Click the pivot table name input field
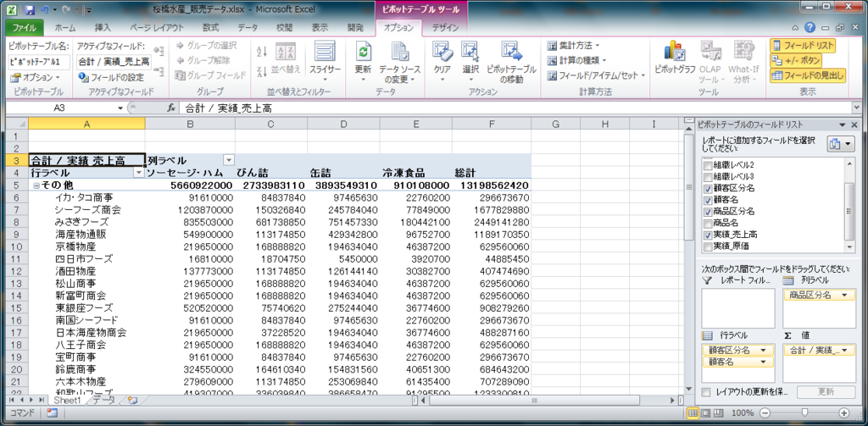 click(x=39, y=62)
